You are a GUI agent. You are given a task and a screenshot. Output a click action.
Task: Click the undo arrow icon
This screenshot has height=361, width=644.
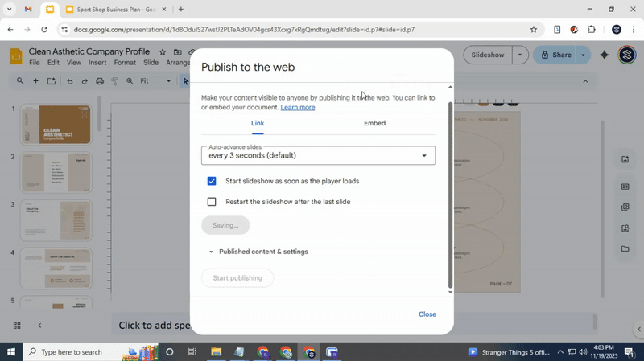(69, 81)
